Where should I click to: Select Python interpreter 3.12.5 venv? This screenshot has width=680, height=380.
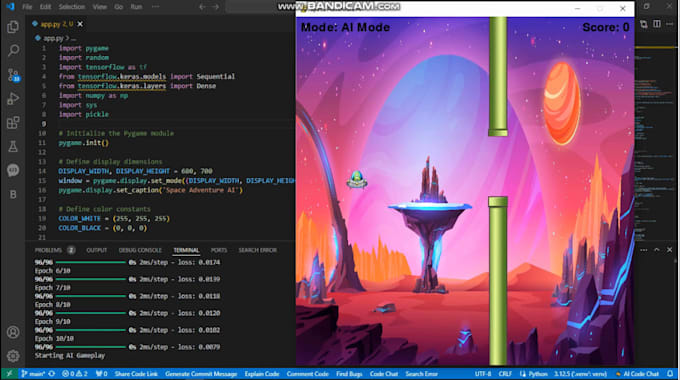click(x=580, y=374)
